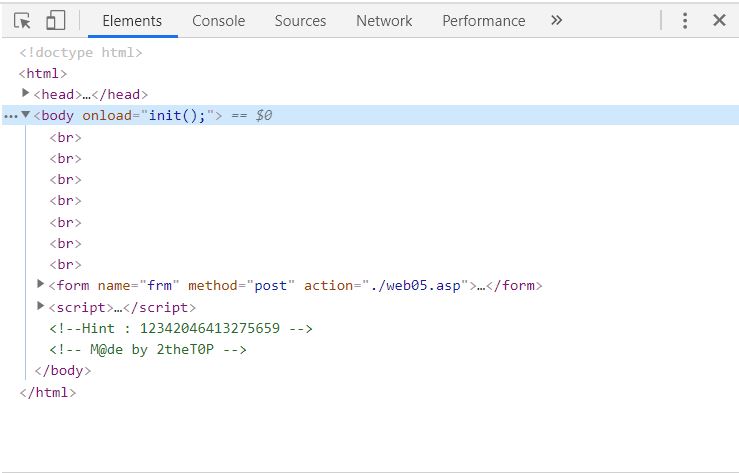
Task: Select the body onload init row
Action: pos(370,115)
